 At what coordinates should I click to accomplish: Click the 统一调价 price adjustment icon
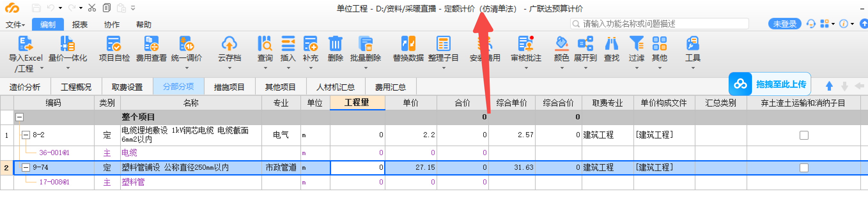coord(186,44)
